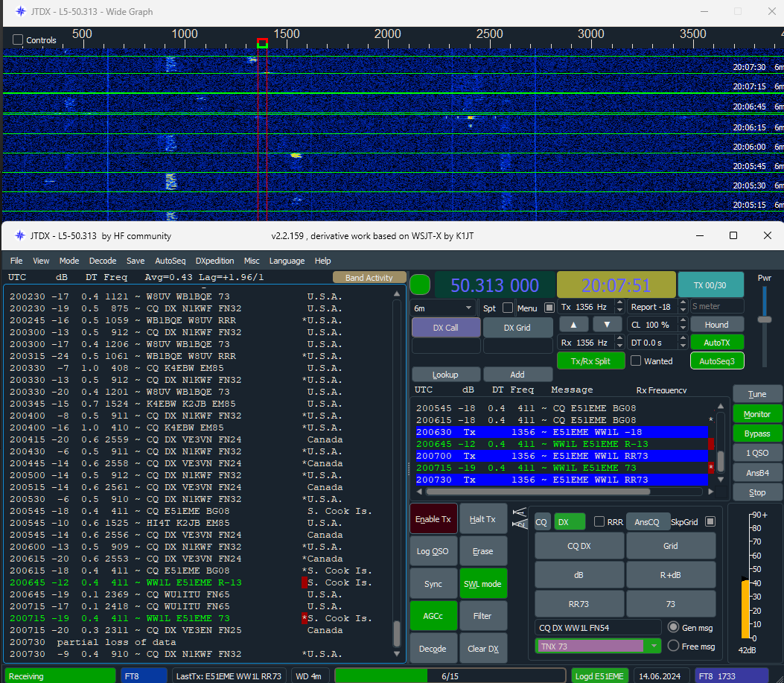Click the green status indicator beside the frequency display

click(419, 285)
